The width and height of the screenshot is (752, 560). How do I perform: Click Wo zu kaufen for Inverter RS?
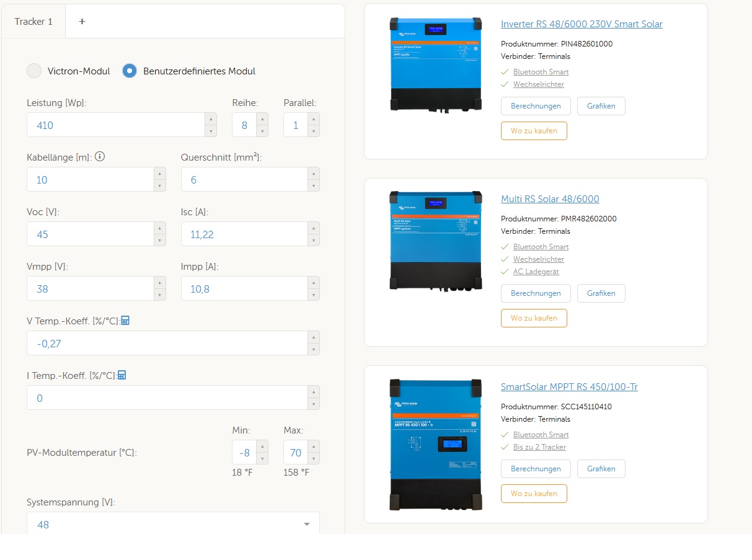534,131
